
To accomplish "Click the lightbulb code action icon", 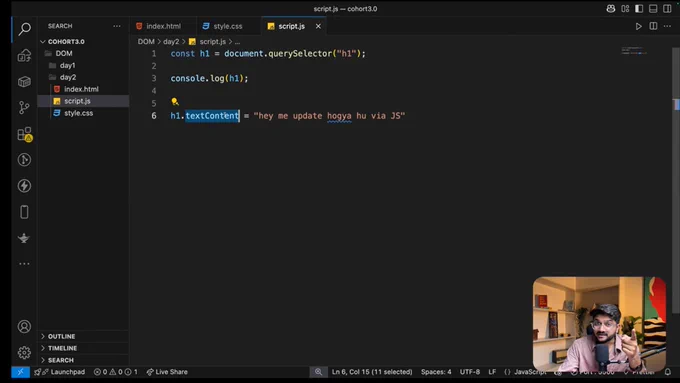I will 175,102.
